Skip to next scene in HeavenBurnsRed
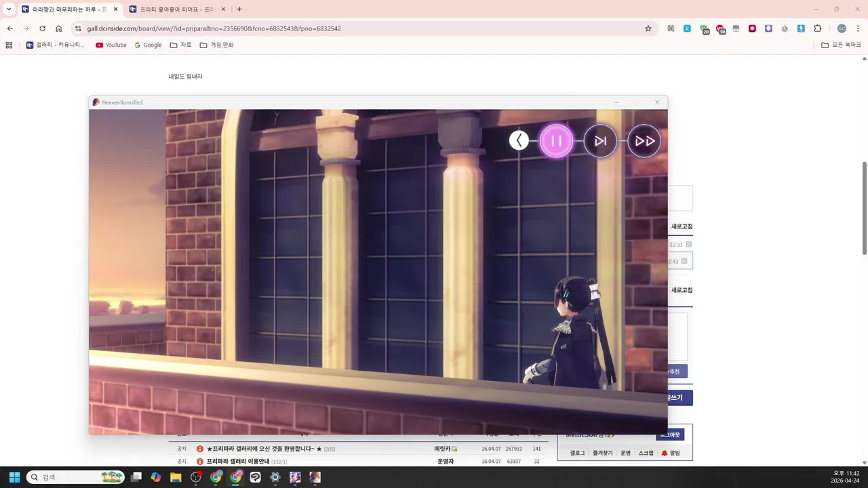The width and height of the screenshot is (868, 488). pyautogui.click(x=601, y=141)
